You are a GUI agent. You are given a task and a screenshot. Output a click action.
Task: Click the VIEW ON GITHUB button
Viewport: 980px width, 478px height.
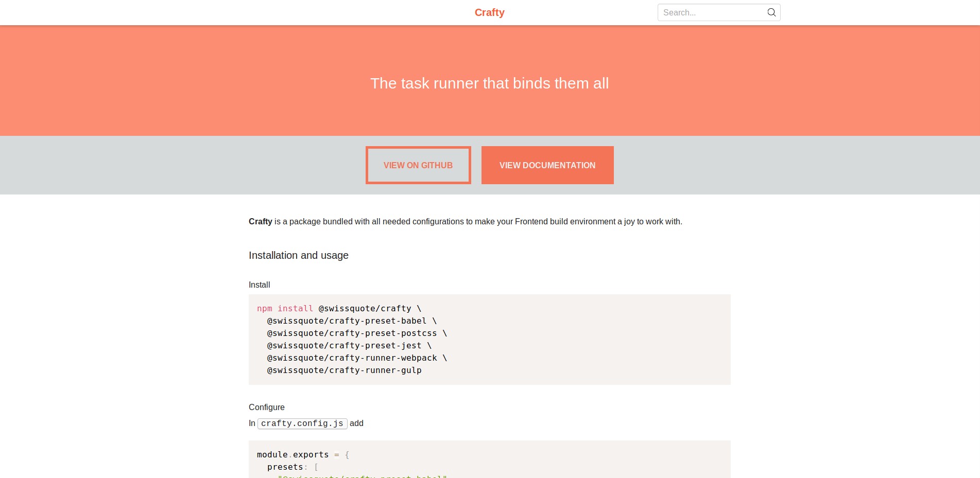(418, 165)
